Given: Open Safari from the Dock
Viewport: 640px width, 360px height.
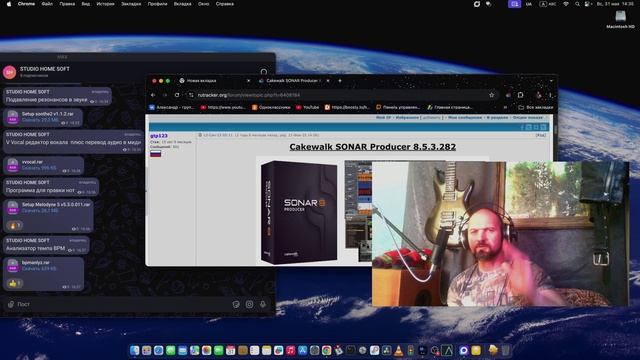Looking at the screenshot, I should [158, 350].
